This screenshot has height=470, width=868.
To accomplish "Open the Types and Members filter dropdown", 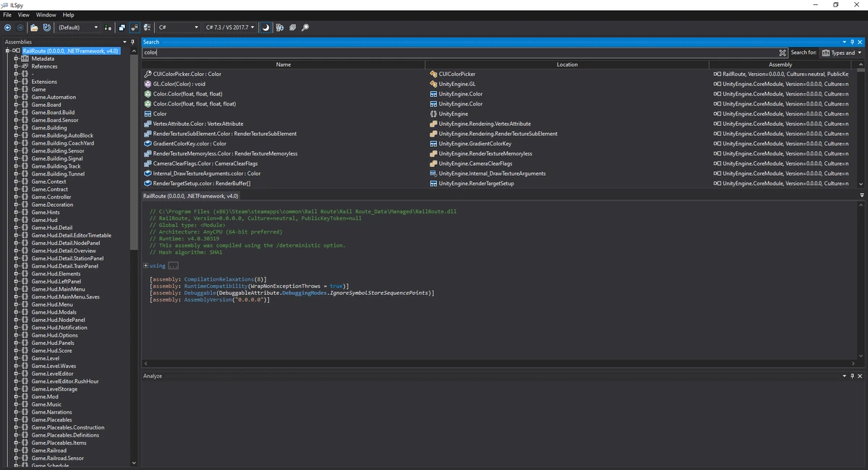I will click(841, 52).
